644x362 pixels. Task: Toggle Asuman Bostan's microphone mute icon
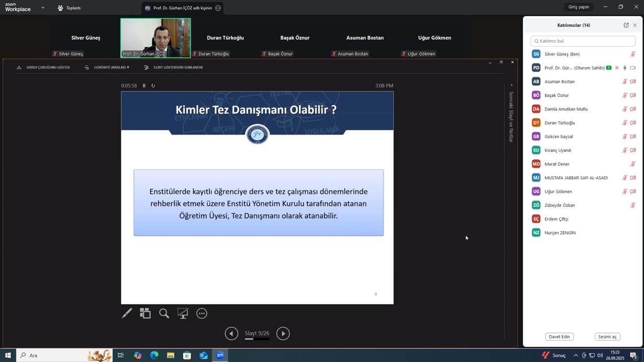point(625,82)
